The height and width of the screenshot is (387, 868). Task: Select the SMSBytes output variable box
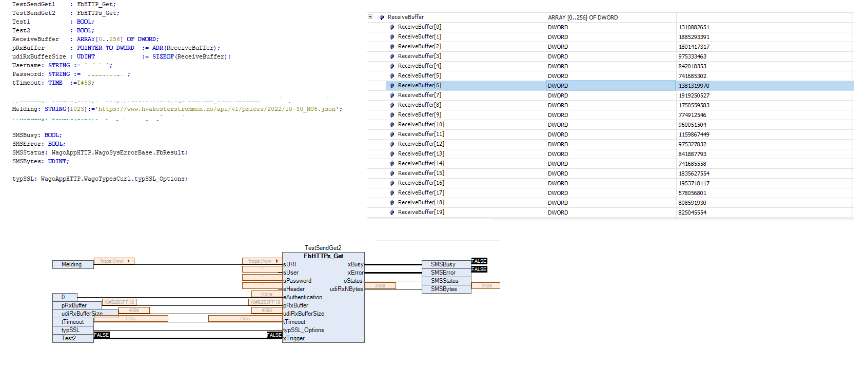(446, 289)
